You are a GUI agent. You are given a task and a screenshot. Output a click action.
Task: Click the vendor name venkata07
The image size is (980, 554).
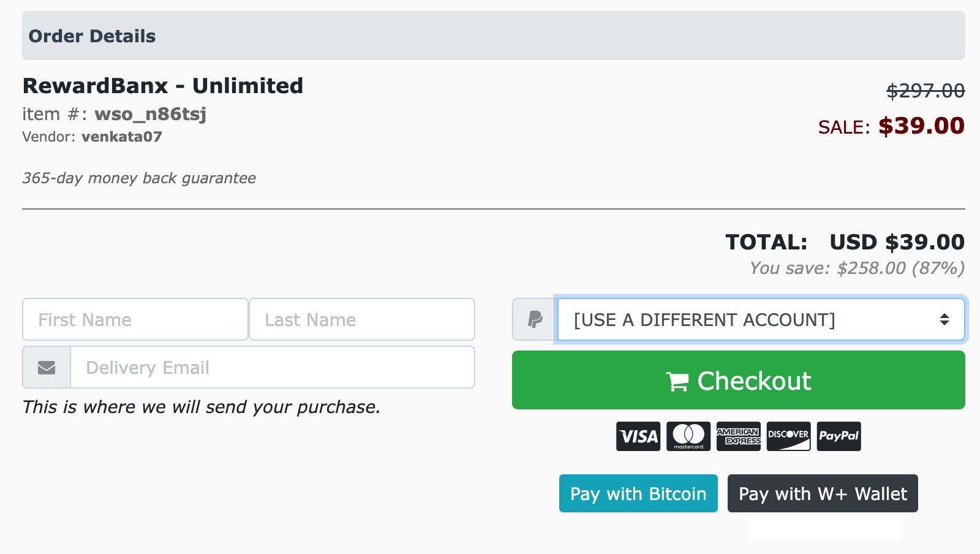pyautogui.click(x=122, y=137)
